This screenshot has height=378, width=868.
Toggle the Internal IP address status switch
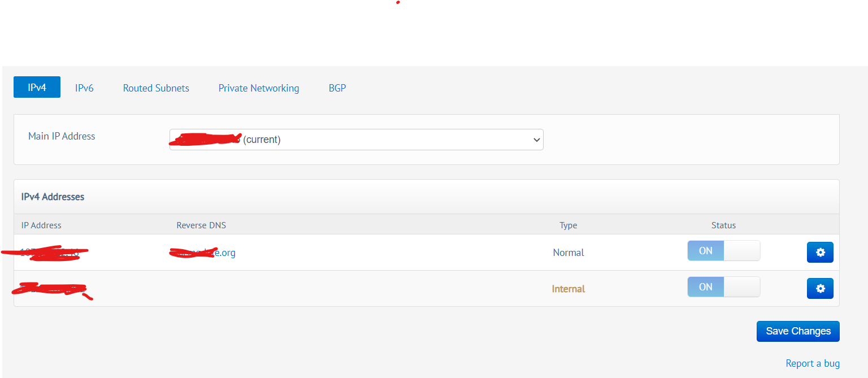(x=723, y=287)
